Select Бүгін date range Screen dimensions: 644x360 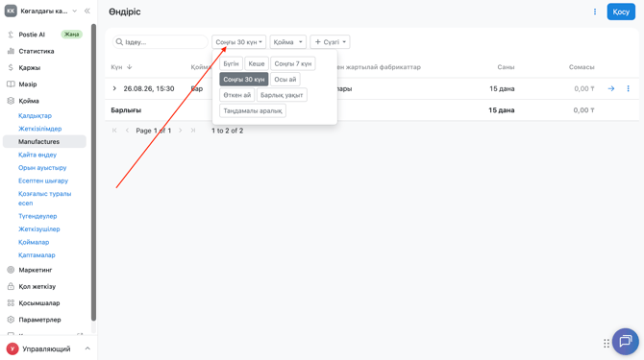pos(231,63)
